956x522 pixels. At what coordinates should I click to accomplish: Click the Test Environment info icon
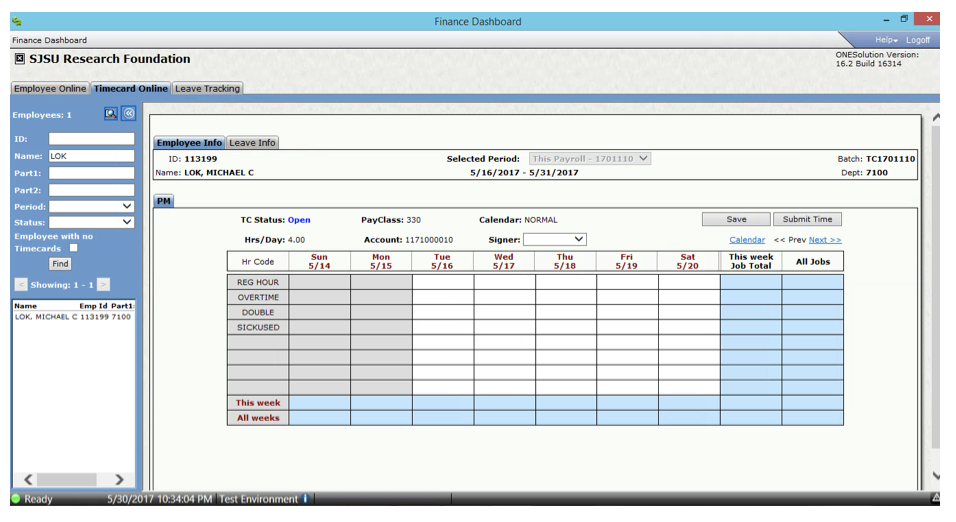pyautogui.click(x=305, y=499)
